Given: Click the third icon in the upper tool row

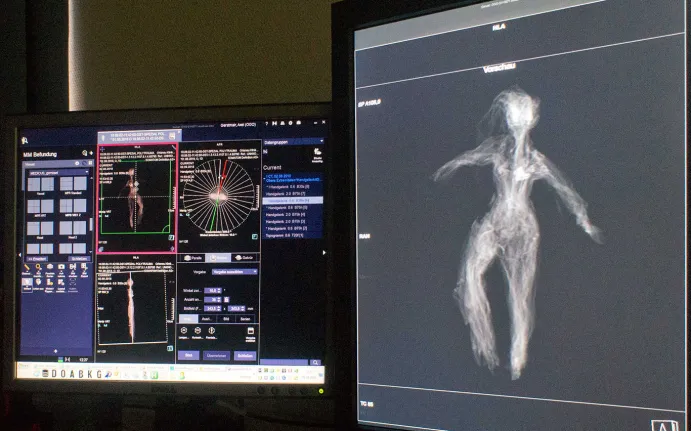Looking at the screenshot, I should (50, 268).
